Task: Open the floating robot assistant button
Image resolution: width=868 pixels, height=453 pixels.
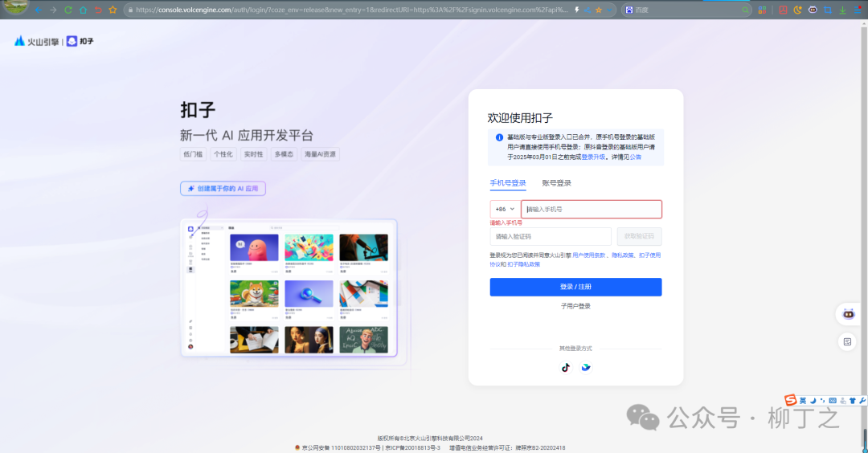Action: pos(848,314)
